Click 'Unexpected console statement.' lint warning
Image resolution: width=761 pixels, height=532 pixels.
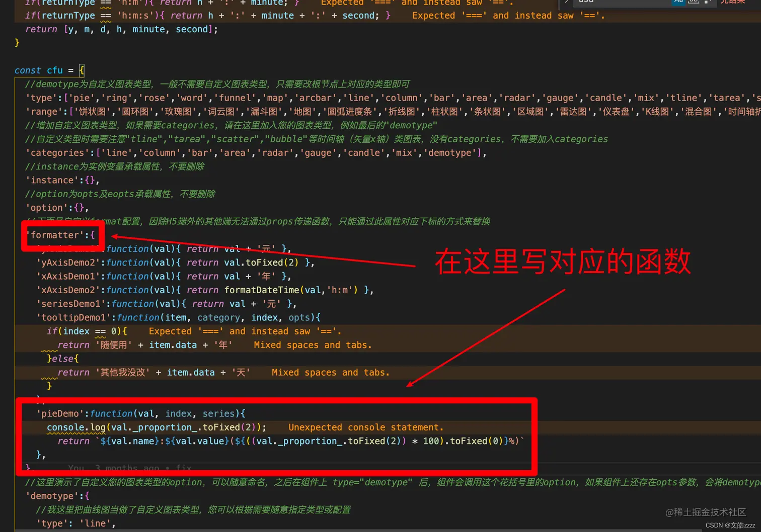tap(366, 427)
